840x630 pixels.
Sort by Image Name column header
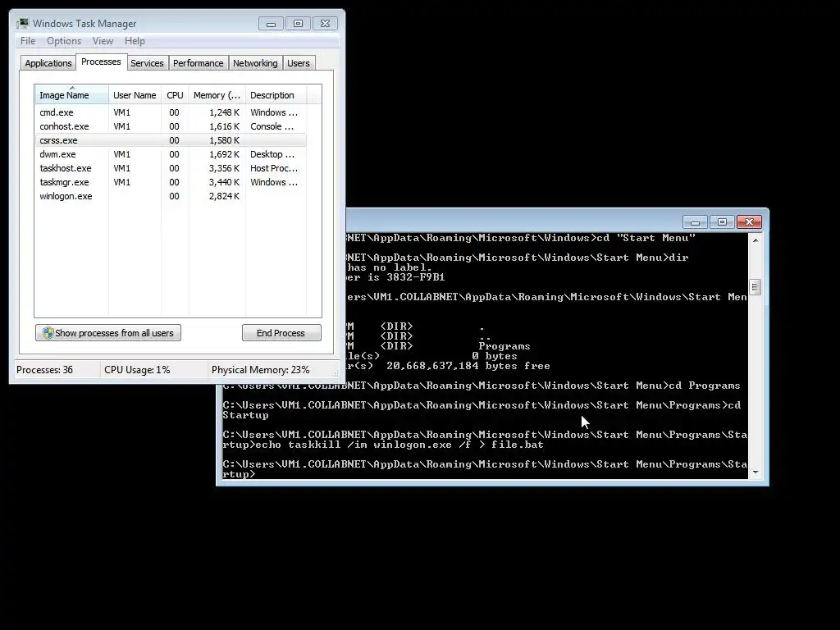[x=72, y=95]
